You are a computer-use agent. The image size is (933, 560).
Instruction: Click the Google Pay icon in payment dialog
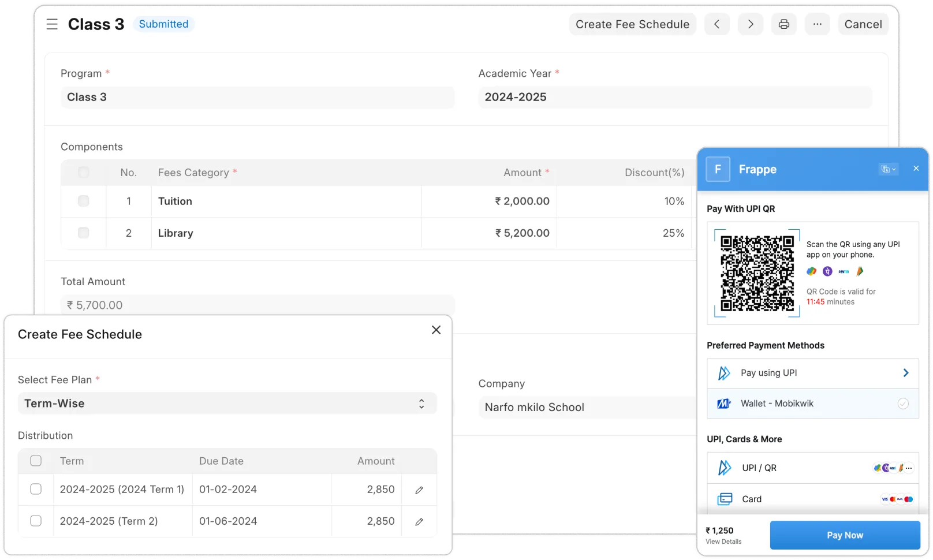(811, 271)
